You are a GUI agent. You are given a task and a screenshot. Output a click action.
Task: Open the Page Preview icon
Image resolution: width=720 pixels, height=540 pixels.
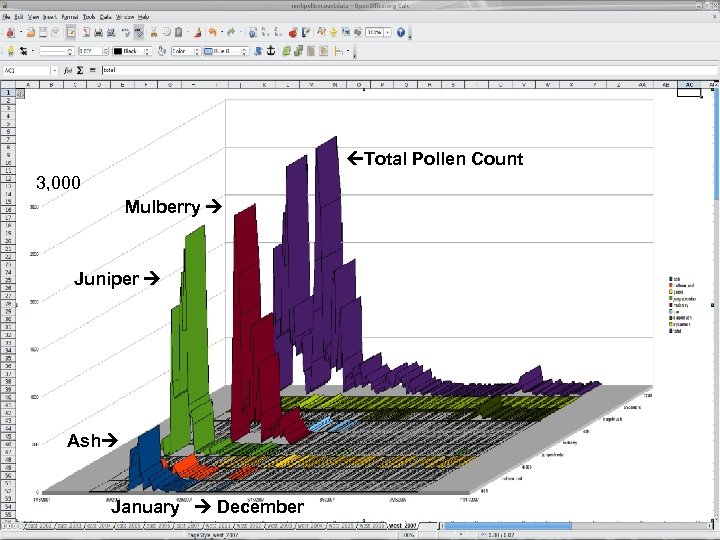tap(111, 33)
